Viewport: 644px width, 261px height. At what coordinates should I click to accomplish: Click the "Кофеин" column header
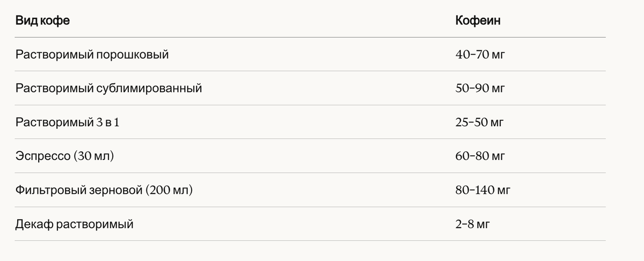point(478,21)
